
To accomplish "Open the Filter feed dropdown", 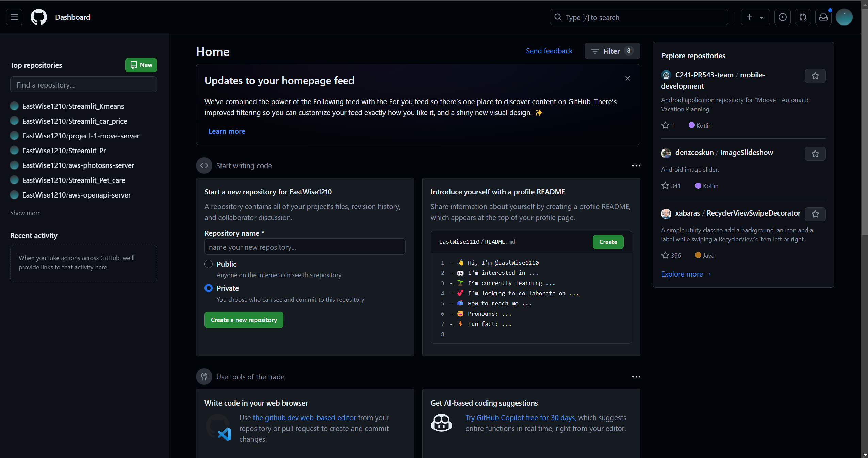I will pyautogui.click(x=612, y=51).
